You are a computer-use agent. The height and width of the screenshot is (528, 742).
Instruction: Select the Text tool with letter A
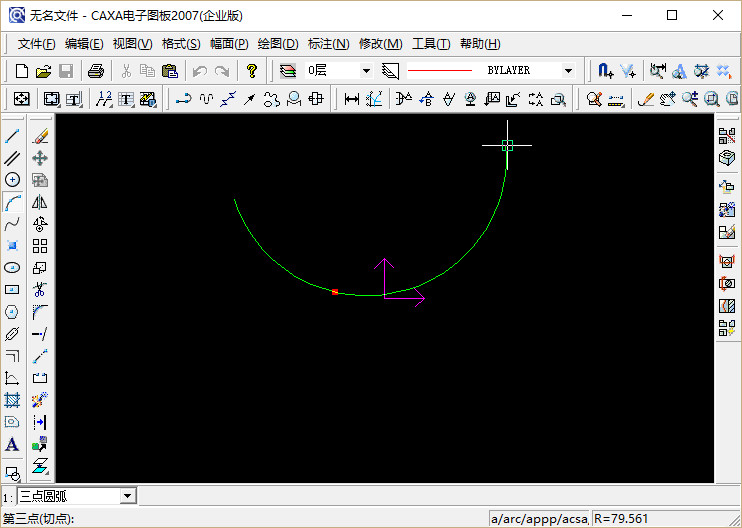pyautogui.click(x=13, y=445)
